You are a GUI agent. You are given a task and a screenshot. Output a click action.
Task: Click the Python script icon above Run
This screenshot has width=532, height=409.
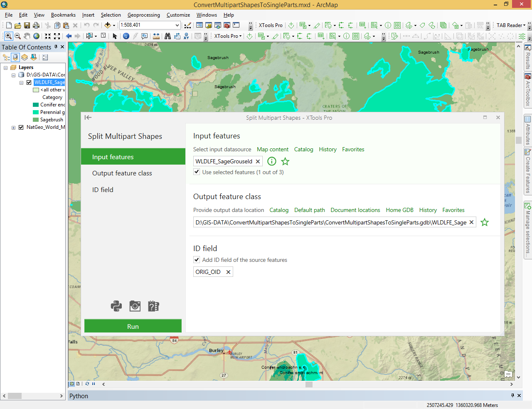point(116,306)
